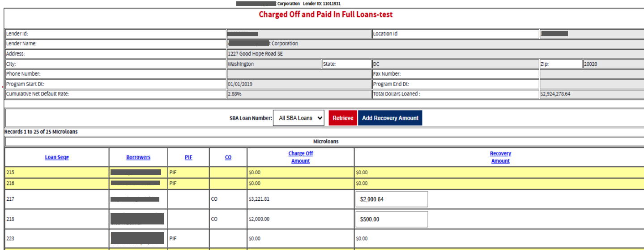The width and height of the screenshot is (644, 250).
Task: Sort by Recovery Amount column header
Action: coord(500,157)
